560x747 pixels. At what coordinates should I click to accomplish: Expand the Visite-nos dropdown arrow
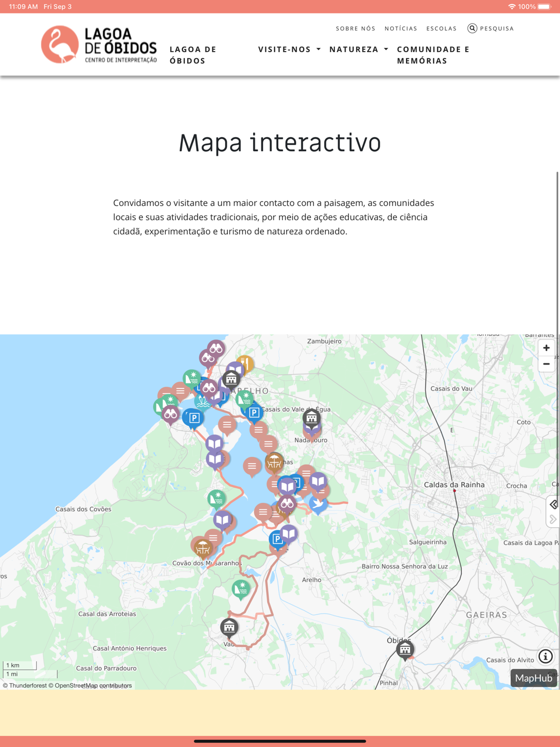coord(319,49)
